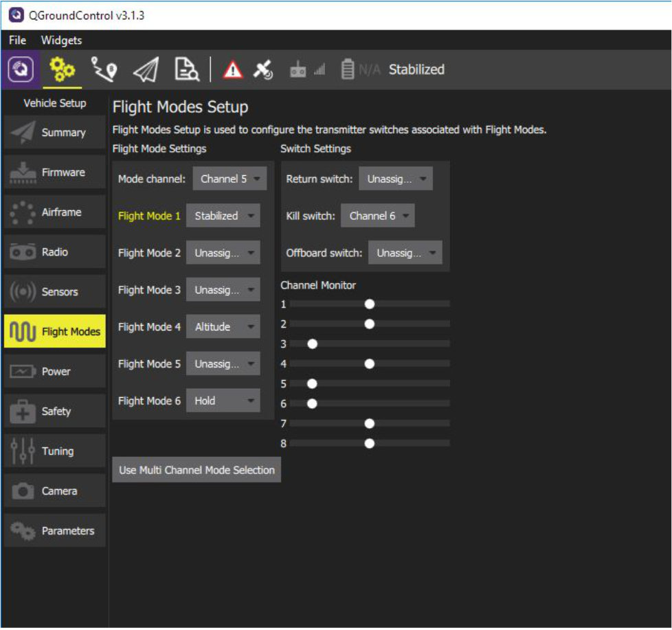
Task: Open the Safety setup page
Action: click(55, 412)
